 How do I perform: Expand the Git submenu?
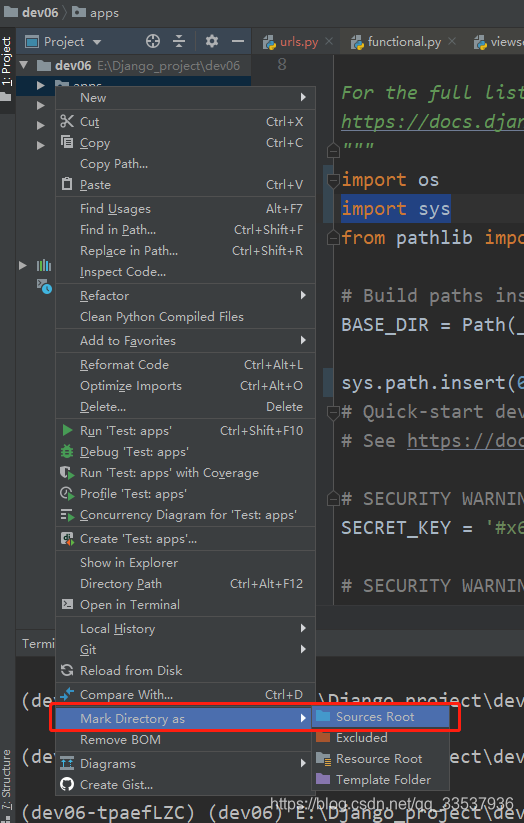pos(185,650)
